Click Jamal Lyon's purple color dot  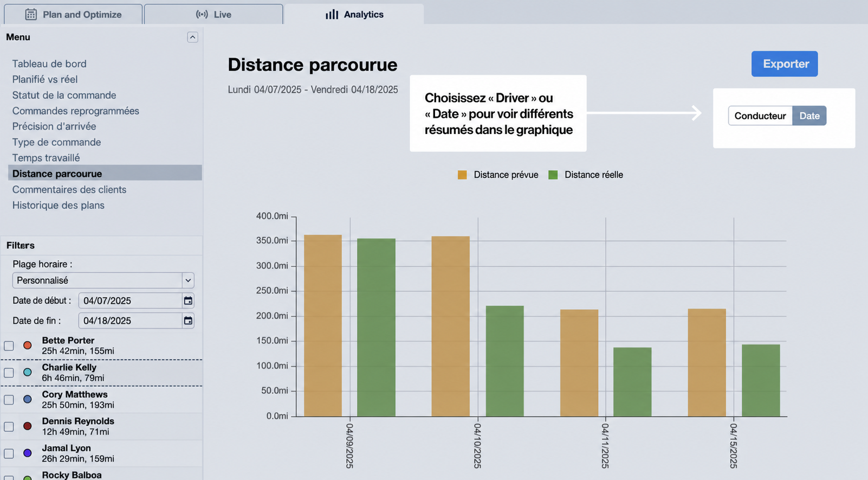point(28,453)
